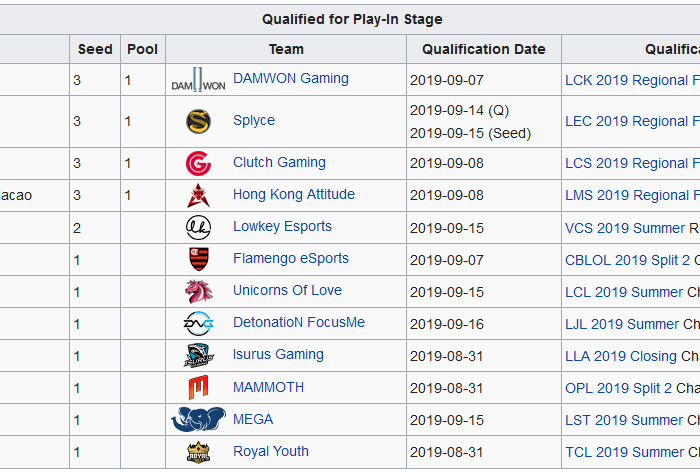The image size is (700, 473).
Task: Click the Unicorns Of Love logo
Action: (198, 292)
